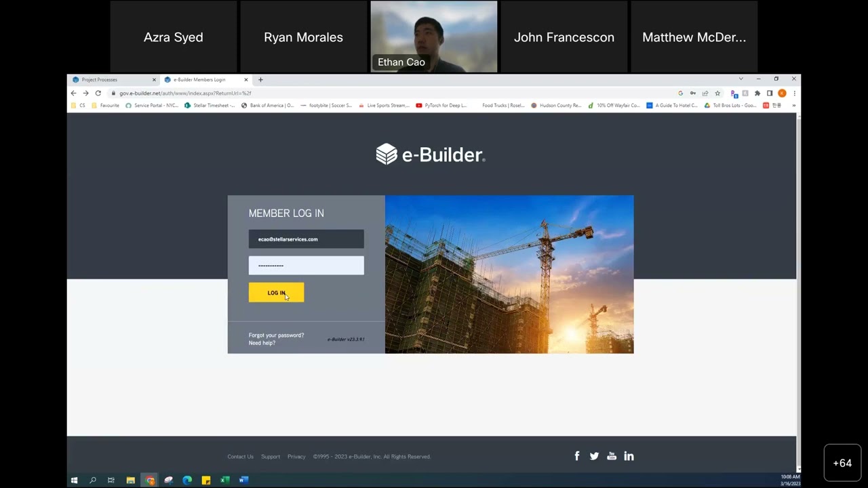The width and height of the screenshot is (868, 488).
Task: Open Excel from the taskbar
Action: click(x=224, y=481)
